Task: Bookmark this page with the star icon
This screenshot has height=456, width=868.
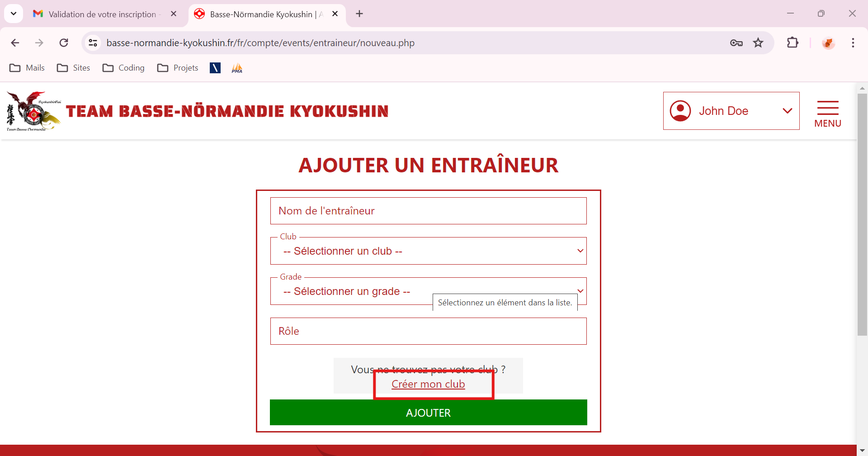Action: [x=758, y=43]
